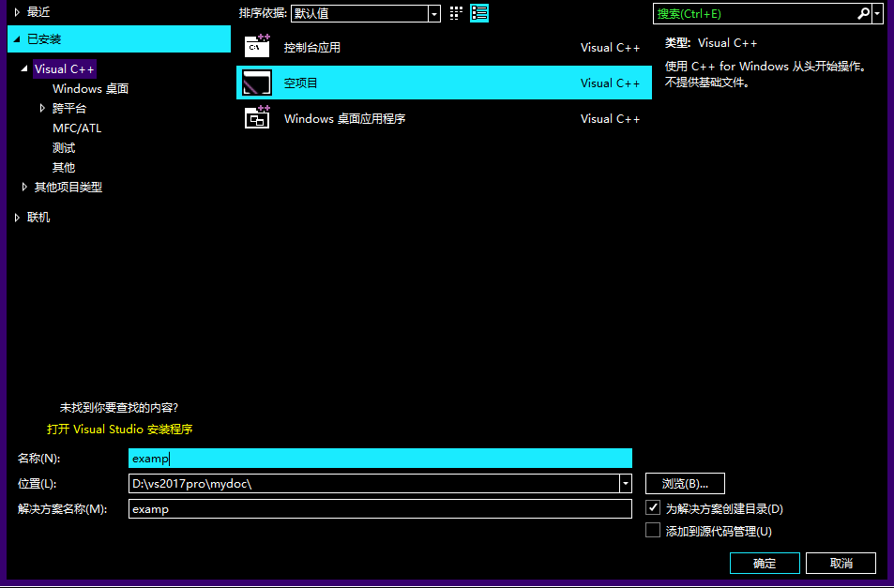Click the 名称 name input field
894x588 pixels.
point(380,458)
